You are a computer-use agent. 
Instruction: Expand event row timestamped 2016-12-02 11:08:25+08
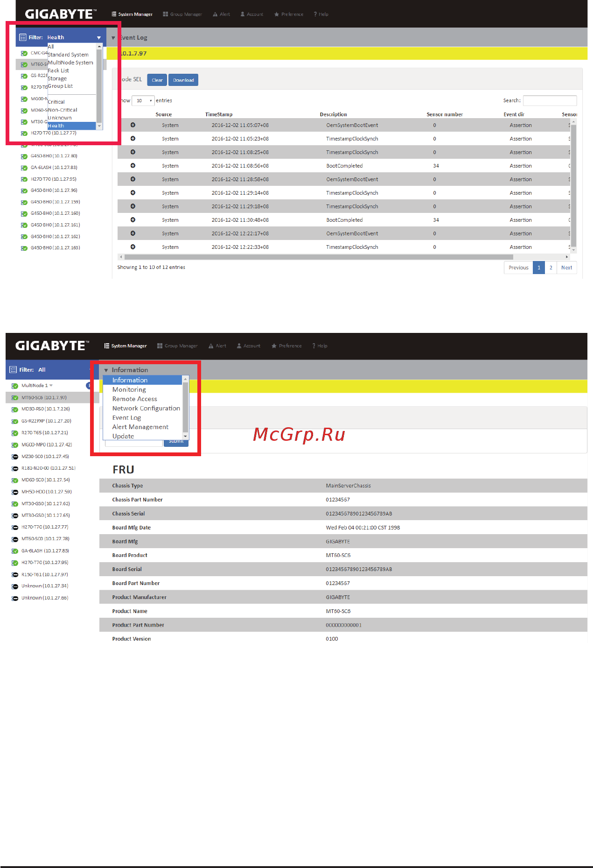[133, 152]
